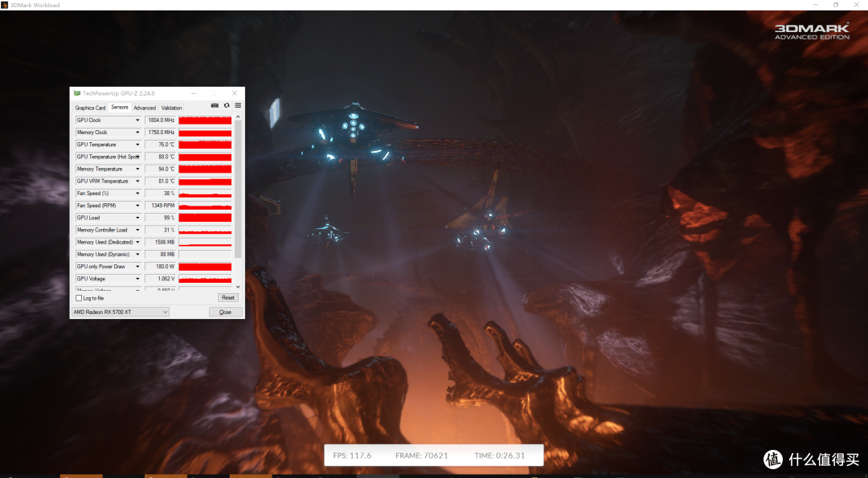Click the GPU VRM Temperature history graph
The height and width of the screenshot is (478, 868).
(x=205, y=181)
